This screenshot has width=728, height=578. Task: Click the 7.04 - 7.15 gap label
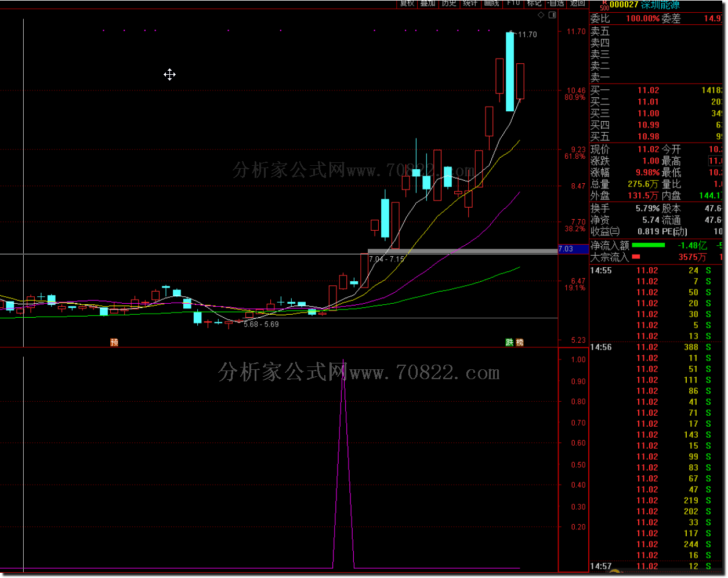[x=386, y=259]
